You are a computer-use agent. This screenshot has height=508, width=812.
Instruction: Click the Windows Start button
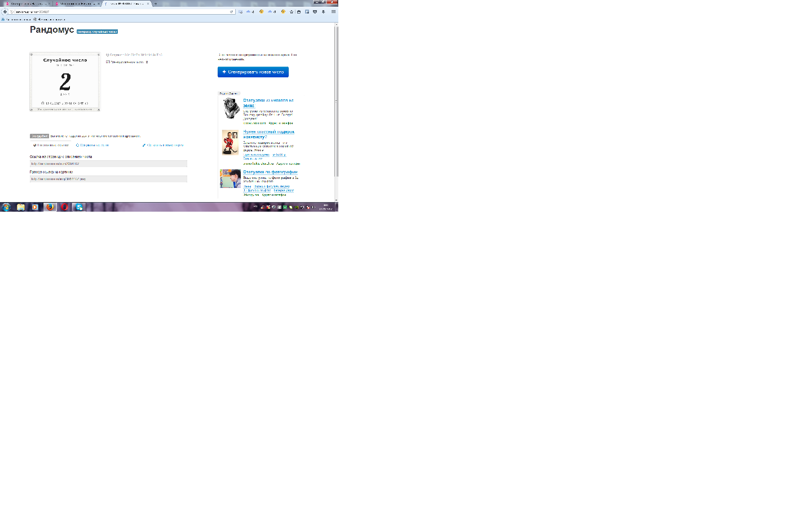[6, 207]
